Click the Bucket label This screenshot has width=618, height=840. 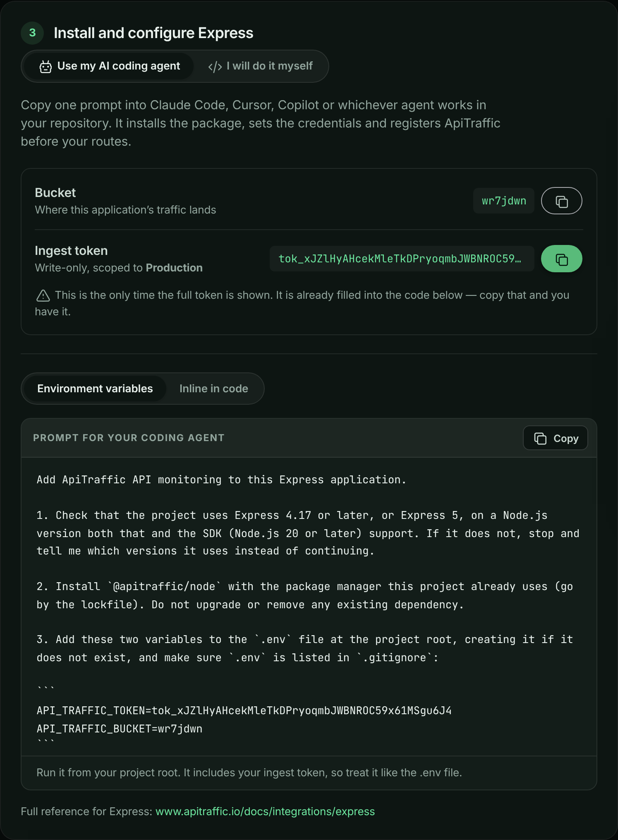point(55,193)
